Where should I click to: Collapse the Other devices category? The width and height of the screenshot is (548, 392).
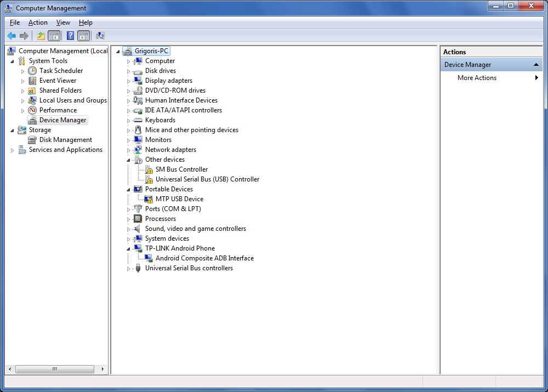click(x=129, y=160)
